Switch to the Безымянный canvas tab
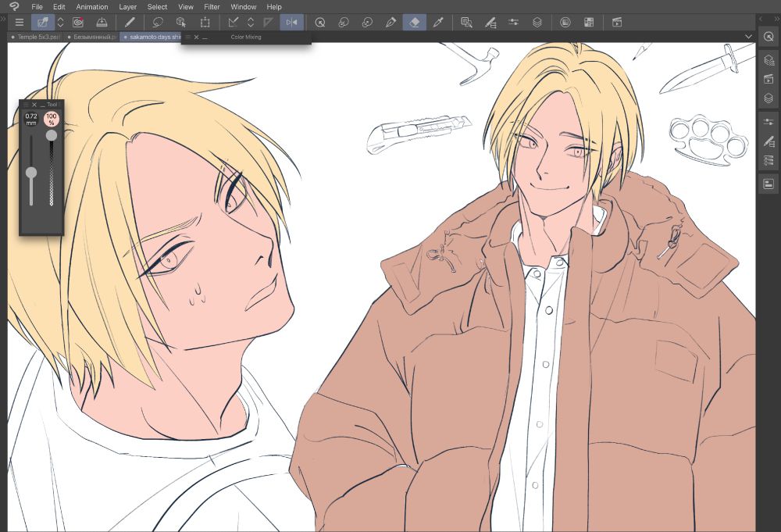Image resolution: width=781 pixels, height=532 pixels. [x=92, y=37]
